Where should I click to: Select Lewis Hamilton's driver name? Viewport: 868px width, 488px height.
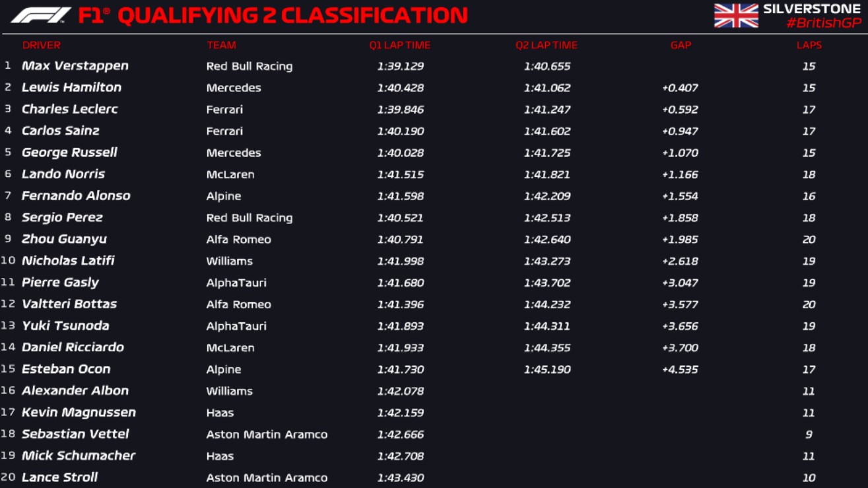(x=71, y=88)
